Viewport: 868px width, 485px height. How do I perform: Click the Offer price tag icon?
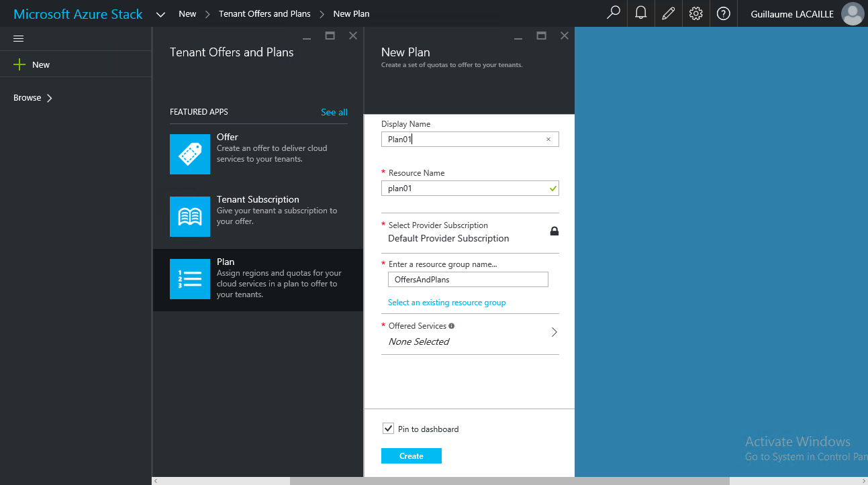click(190, 154)
